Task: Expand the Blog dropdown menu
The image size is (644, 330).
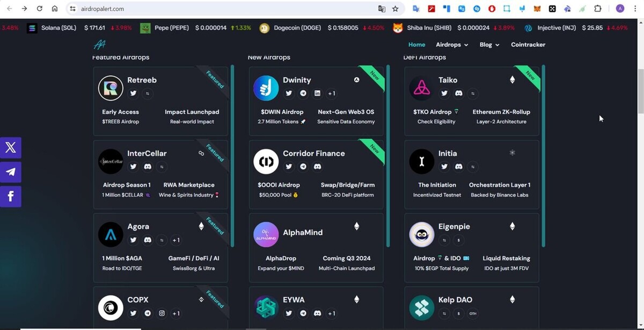Action: [489, 45]
